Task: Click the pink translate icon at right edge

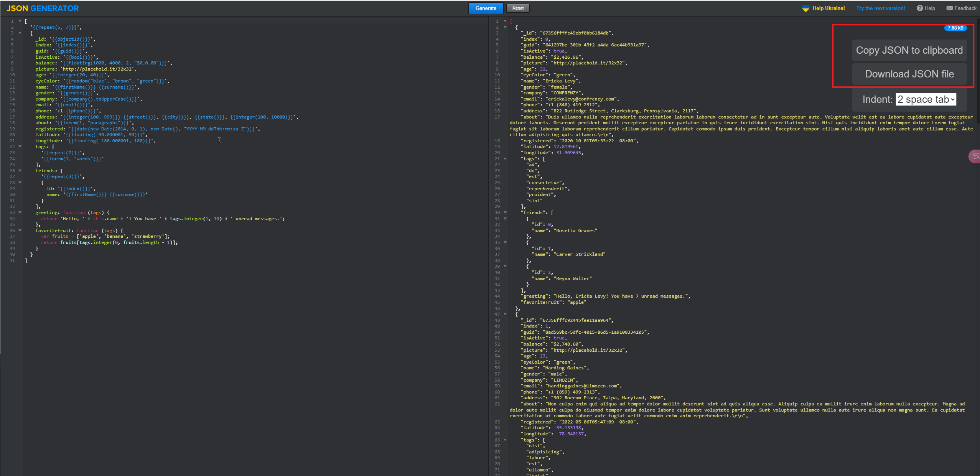Action: pyautogui.click(x=975, y=156)
